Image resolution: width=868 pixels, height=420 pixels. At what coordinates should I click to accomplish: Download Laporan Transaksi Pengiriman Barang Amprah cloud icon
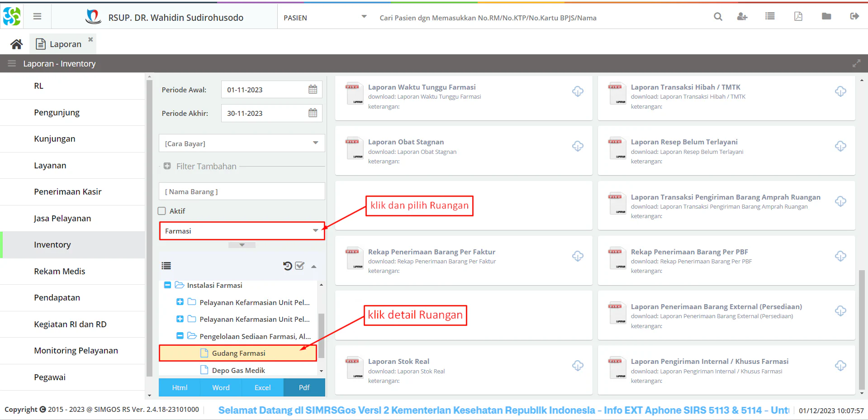coord(840,201)
